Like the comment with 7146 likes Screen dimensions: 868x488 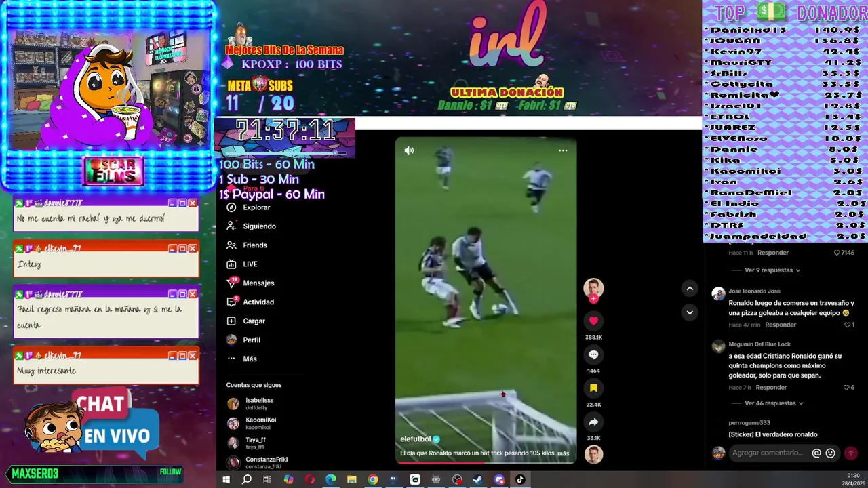coord(837,253)
